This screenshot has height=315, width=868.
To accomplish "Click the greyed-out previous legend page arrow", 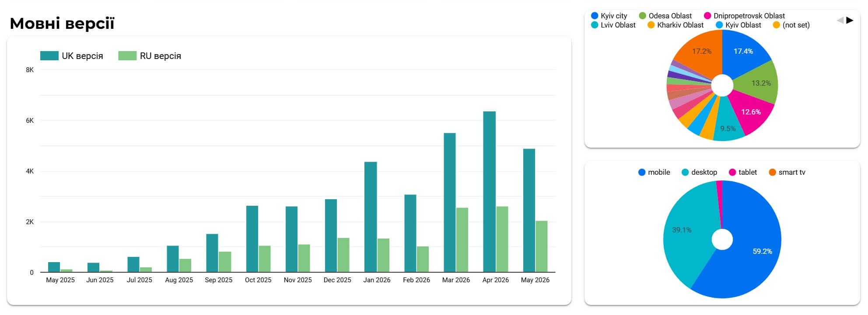I will coord(840,20).
